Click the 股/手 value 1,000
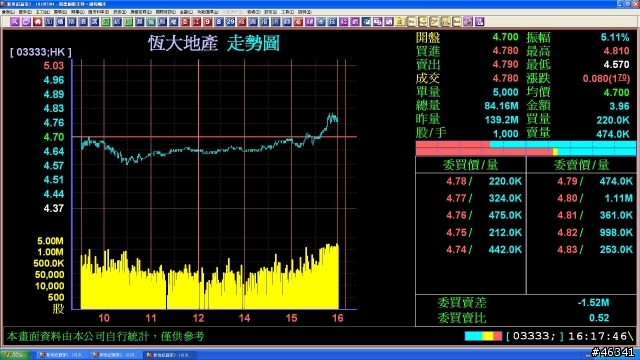Viewport: 640px width, 360px height. (x=505, y=134)
